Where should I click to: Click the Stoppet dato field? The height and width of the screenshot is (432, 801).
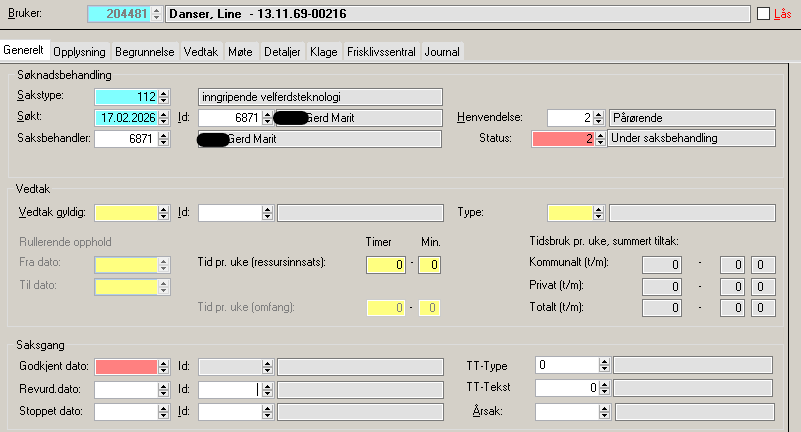pyautogui.click(x=126, y=411)
